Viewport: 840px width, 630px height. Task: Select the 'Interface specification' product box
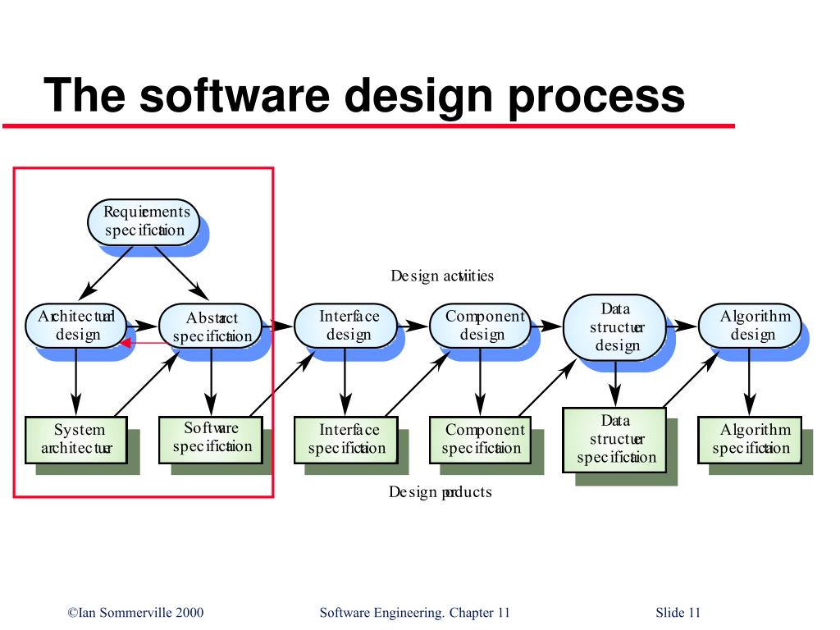pyautogui.click(x=346, y=440)
